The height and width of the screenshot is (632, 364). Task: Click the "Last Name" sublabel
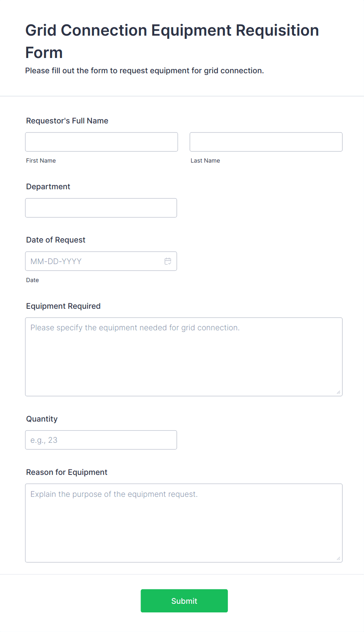pos(205,161)
